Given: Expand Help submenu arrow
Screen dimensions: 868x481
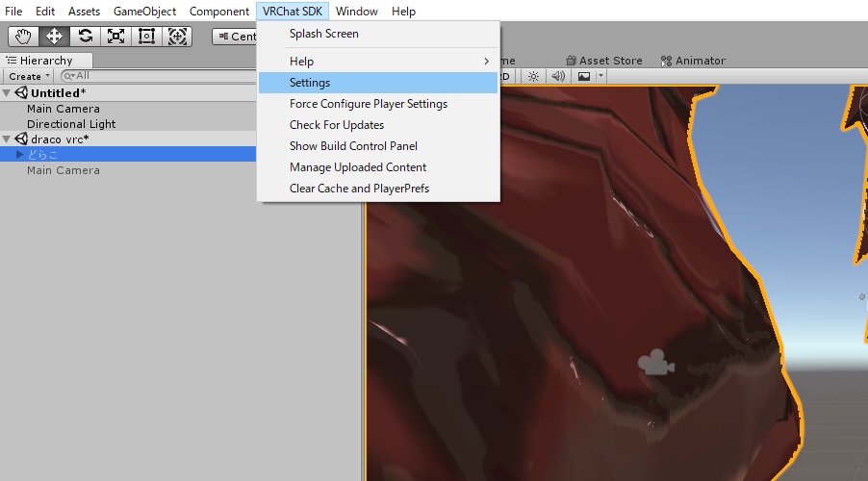Looking at the screenshot, I should click(x=487, y=62).
